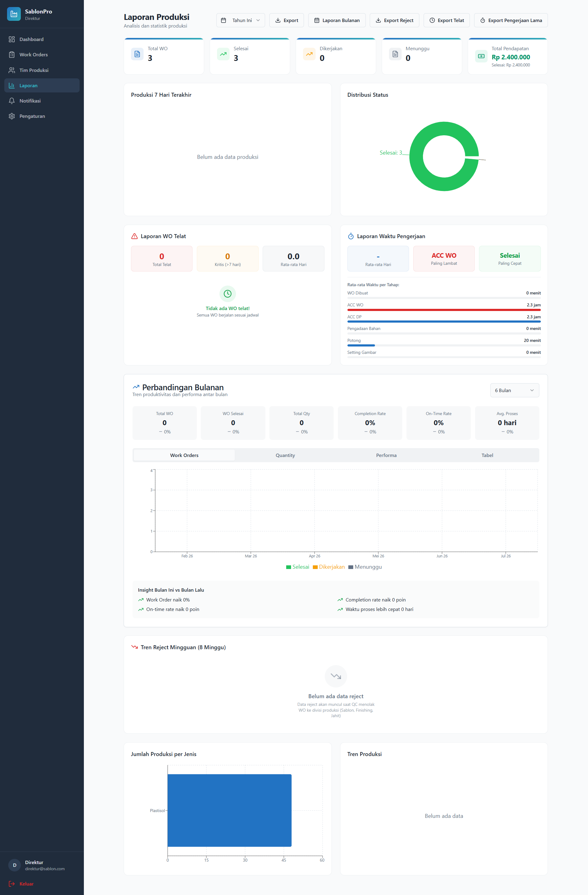The height and width of the screenshot is (895, 588).
Task: Click the SablonPro logo icon
Action: point(14,14)
